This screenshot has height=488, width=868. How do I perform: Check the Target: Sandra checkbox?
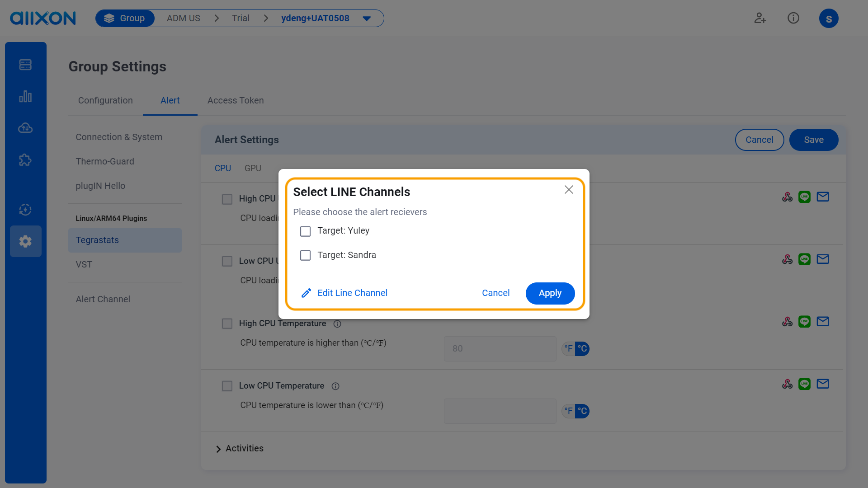305,255
